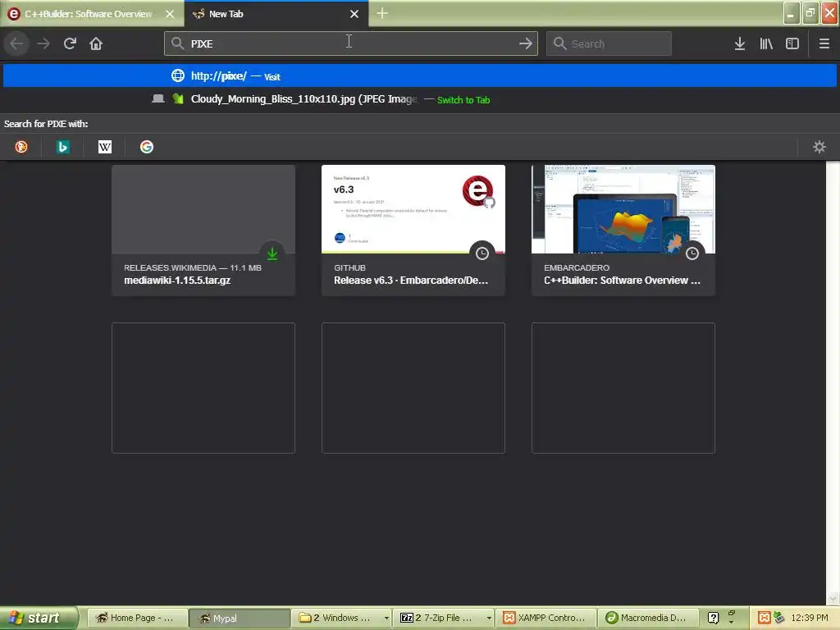840x630 pixels.
Task: Search PIXE with Google
Action: point(146,147)
